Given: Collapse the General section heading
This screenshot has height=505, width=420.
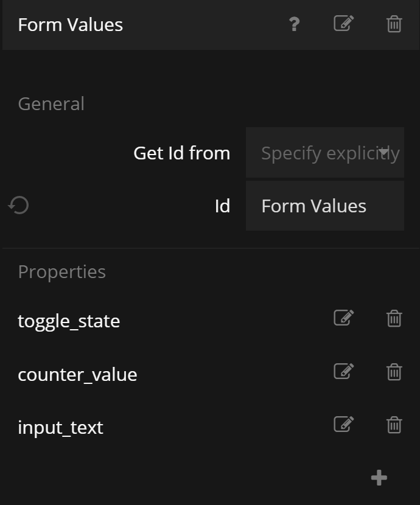Looking at the screenshot, I should pos(51,103).
